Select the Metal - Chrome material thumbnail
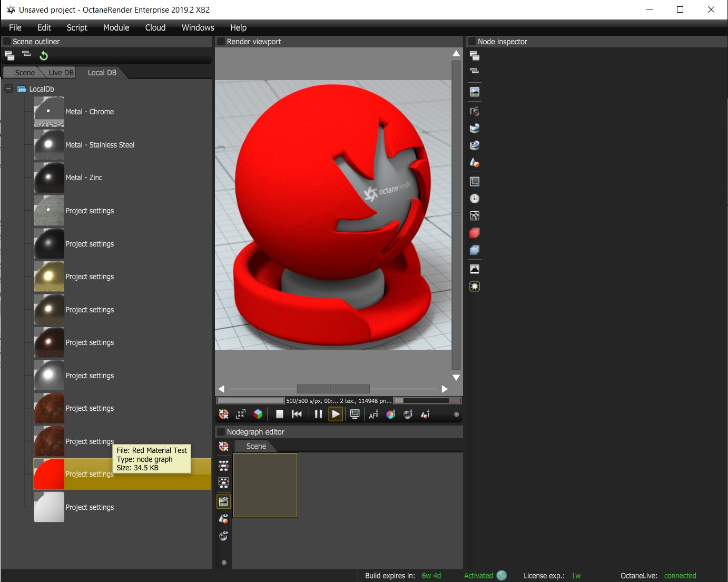This screenshot has height=582, width=728. tap(49, 112)
